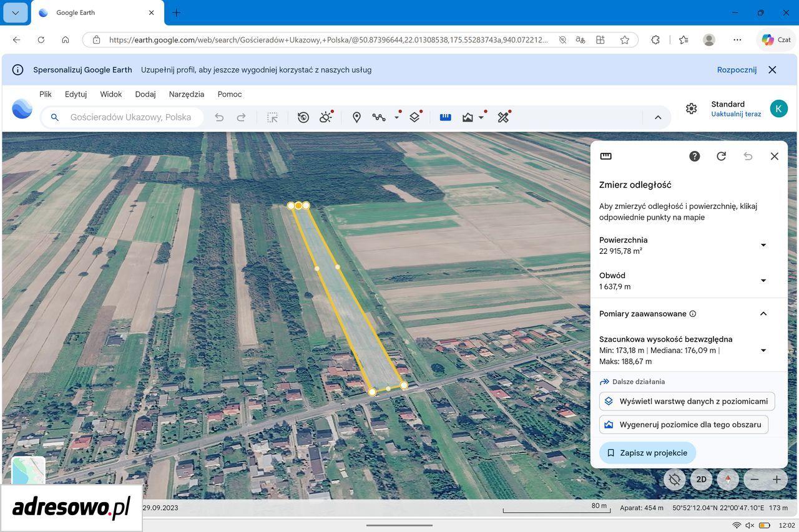799x532 pixels.
Task: Open the map style thumbnail
Action: (x=29, y=471)
